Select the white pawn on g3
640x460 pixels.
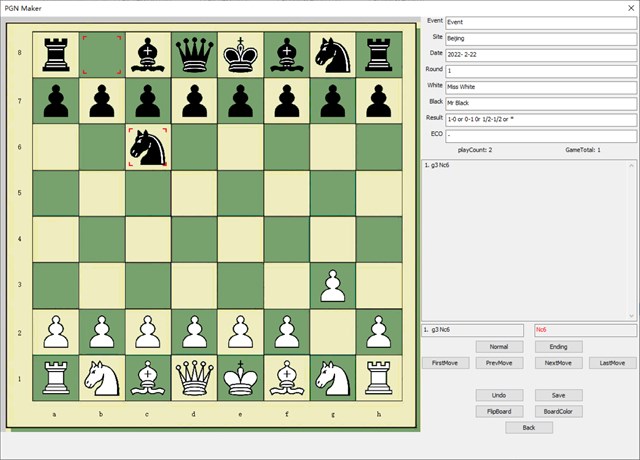pos(333,285)
